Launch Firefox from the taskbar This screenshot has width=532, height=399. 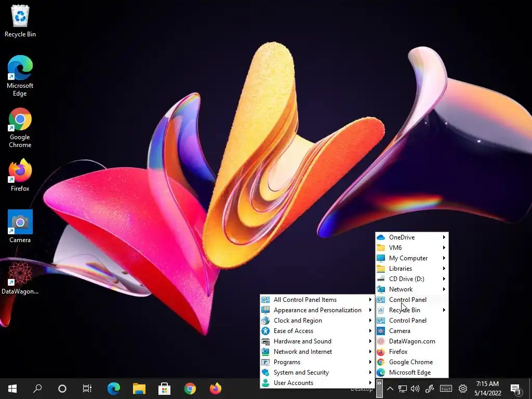216,389
